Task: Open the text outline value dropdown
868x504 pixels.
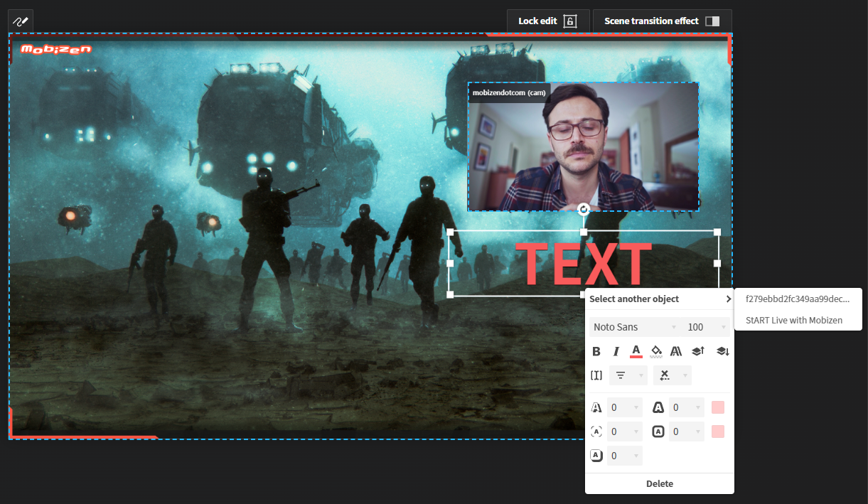Action: coord(687,407)
